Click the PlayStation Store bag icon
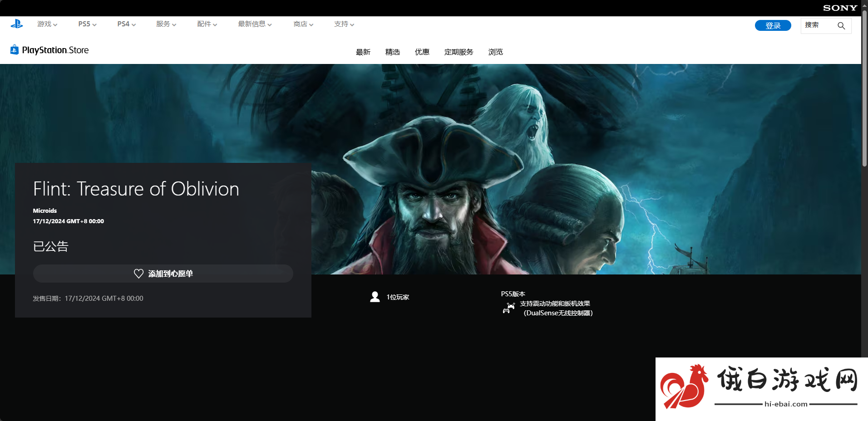This screenshot has height=421, width=868. pos(15,50)
